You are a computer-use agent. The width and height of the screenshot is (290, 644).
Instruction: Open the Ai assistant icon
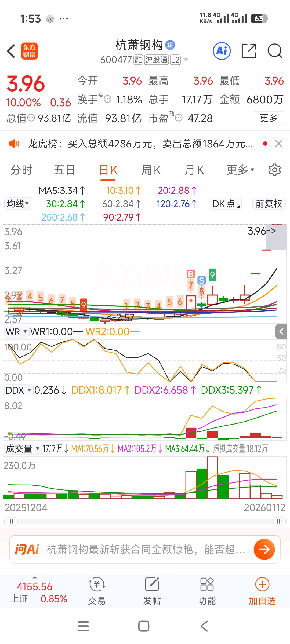point(222,51)
